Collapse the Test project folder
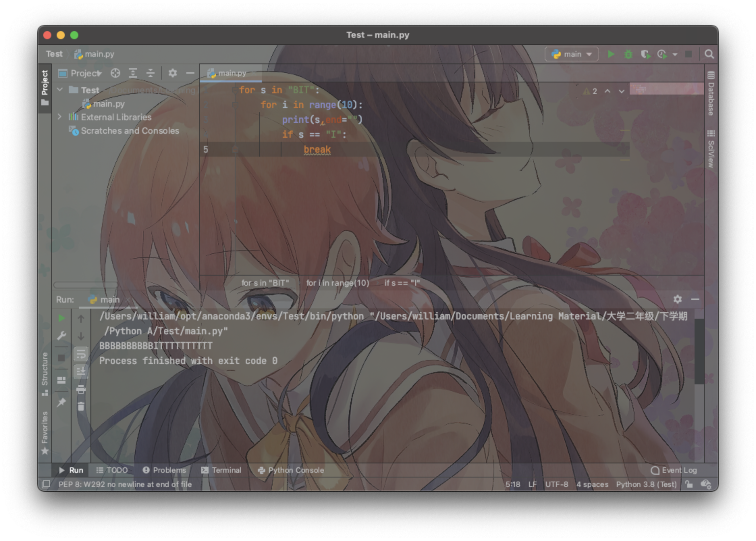756x541 pixels. 60,90
